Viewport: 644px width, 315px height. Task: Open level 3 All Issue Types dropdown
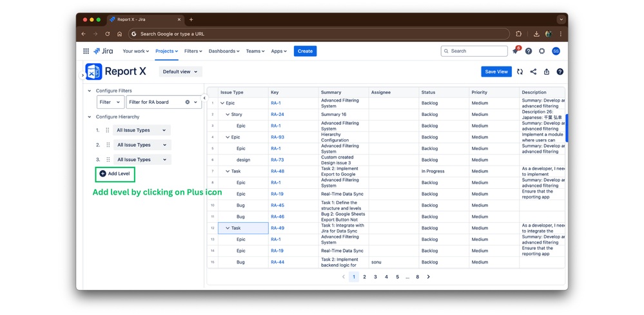[x=142, y=160]
